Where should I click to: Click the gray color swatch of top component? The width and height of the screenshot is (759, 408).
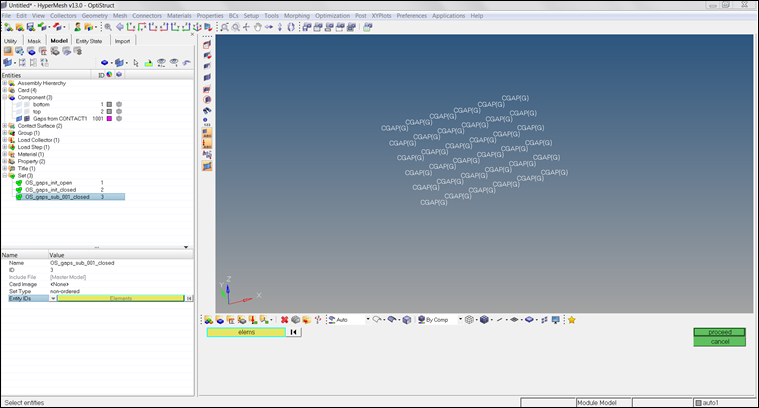[109, 112]
